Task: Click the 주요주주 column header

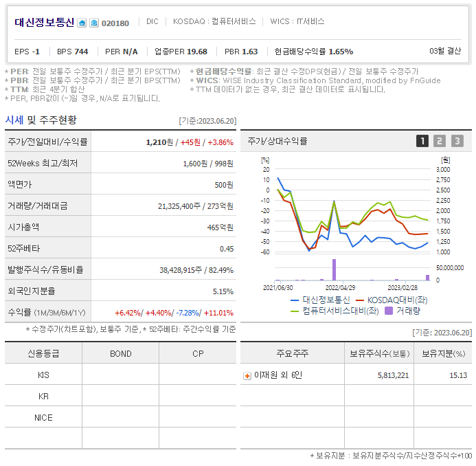Action: [x=293, y=353]
